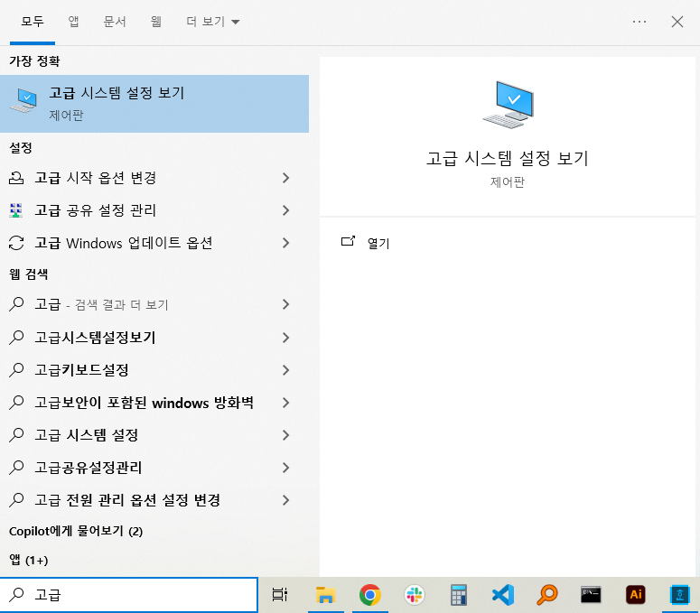Switch to the 웹 tab
This screenshot has height=613, width=700.
point(155,22)
